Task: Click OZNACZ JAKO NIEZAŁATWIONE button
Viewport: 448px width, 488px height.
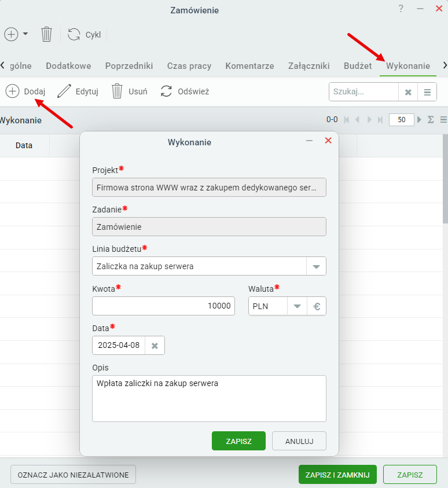Action: (x=73, y=475)
